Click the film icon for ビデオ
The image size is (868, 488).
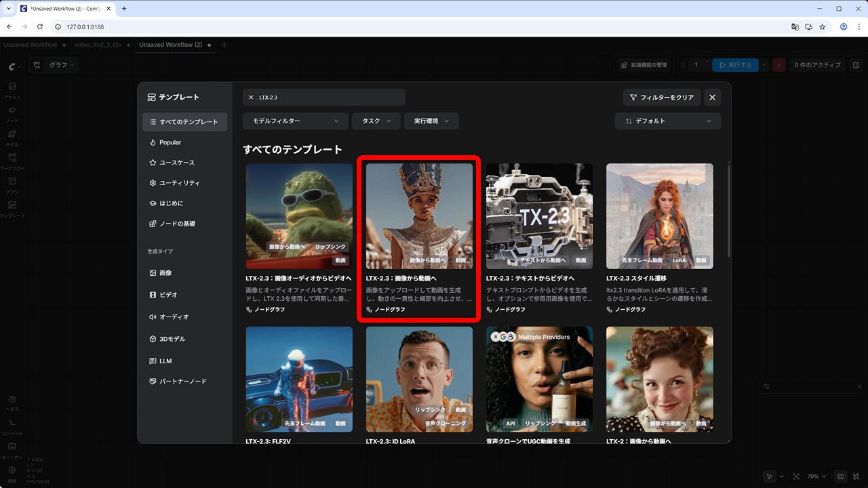tap(153, 295)
